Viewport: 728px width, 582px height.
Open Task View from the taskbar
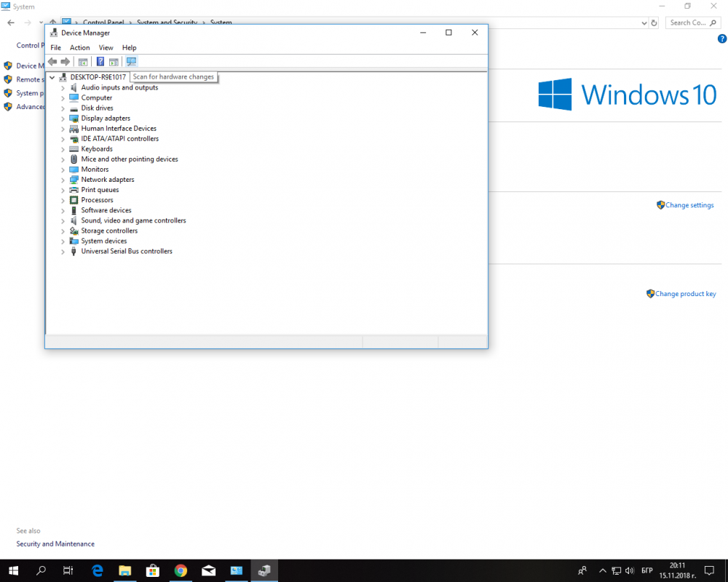click(x=68, y=570)
